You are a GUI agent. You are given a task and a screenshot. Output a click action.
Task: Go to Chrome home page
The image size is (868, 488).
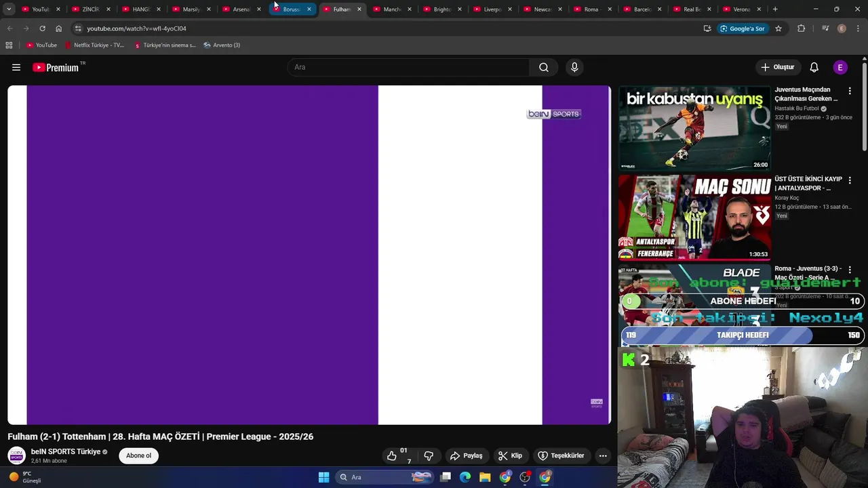(x=58, y=28)
